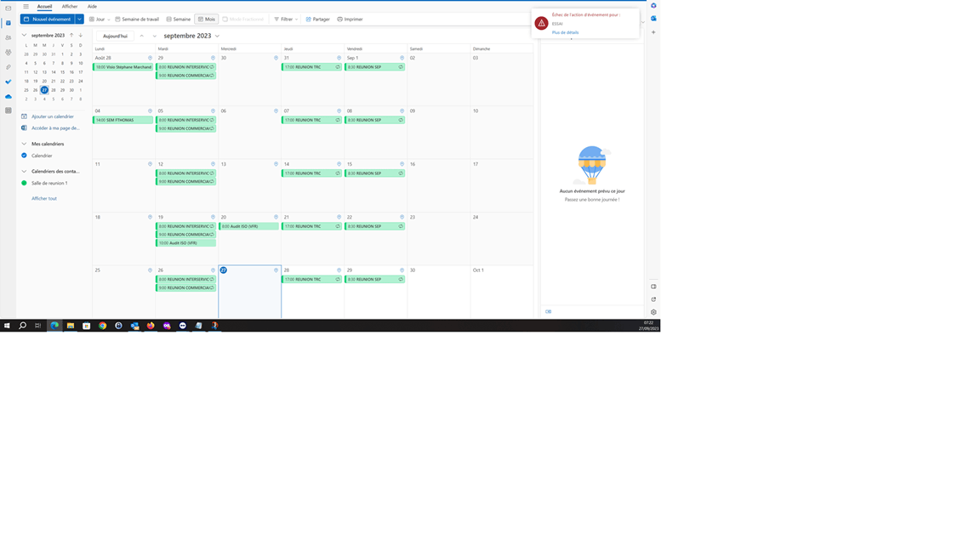Expand the septembre 2023 month picker heading
This screenshot has width=980, height=551.
pyautogui.click(x=191, y=36)
